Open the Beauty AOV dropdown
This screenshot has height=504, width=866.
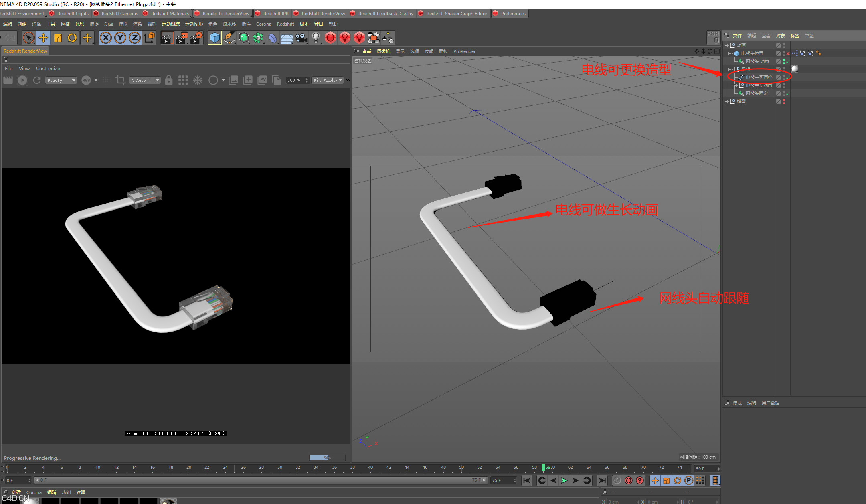point(61,80)
